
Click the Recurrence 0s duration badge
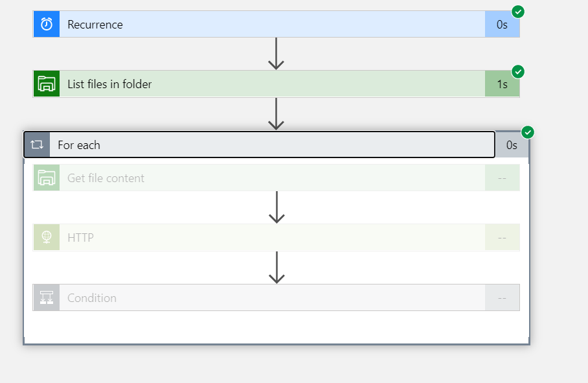(x=502, y=25)
